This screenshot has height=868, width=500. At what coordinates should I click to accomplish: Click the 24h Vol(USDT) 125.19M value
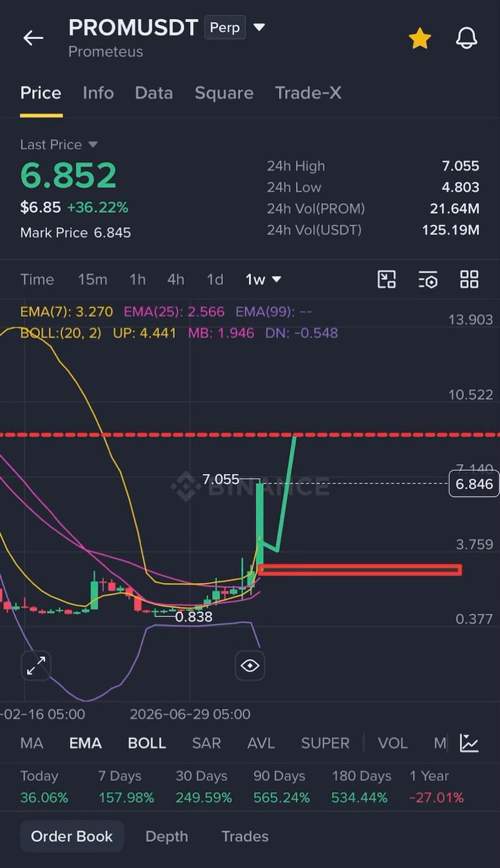(x=451, y=230)
